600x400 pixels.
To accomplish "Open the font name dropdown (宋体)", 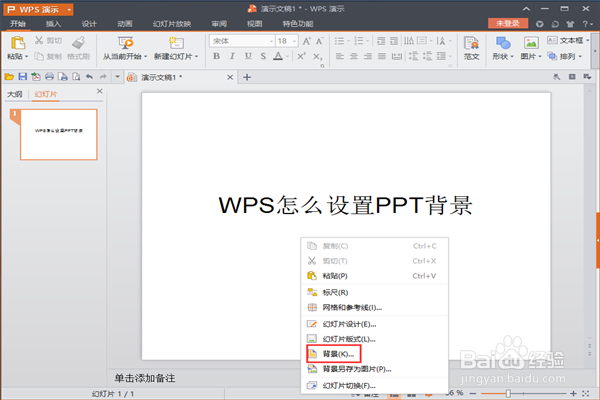I will pos(271,41).
